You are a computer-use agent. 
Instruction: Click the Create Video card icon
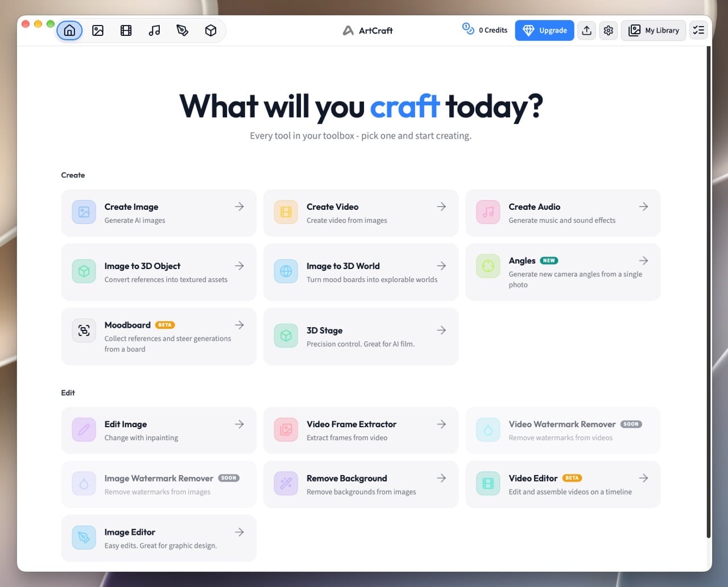point(286,213)
